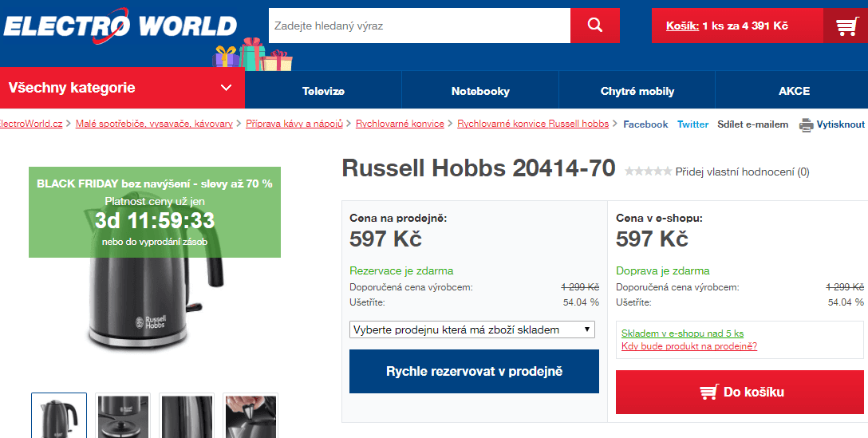Click the Cena v e-shopu 597 Kč price

[652, 239]
